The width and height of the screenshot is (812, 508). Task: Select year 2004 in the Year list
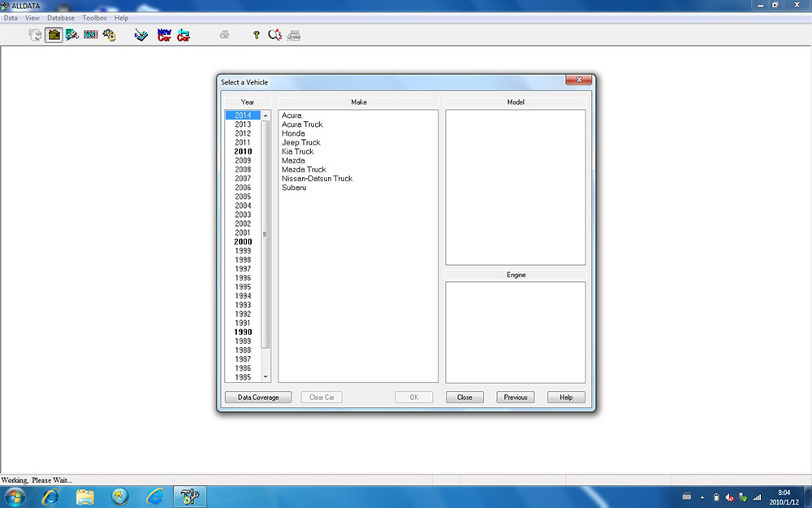pyautogui.click(x=243, y=206)
